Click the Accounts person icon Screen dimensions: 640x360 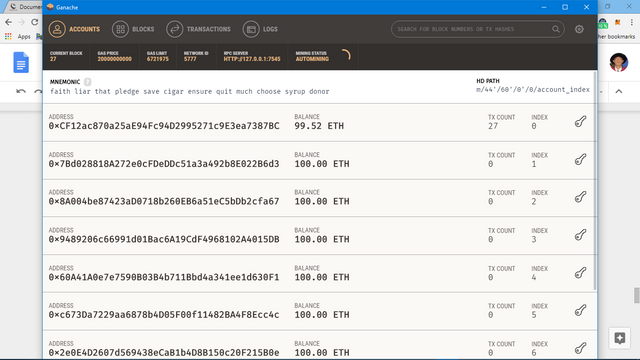click(57, 29)
